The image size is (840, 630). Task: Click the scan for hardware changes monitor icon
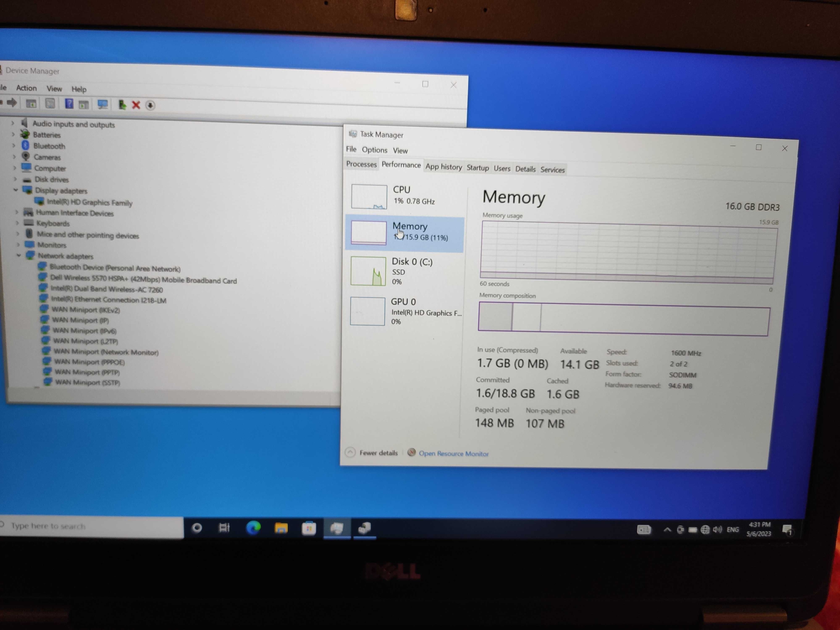(x=102, y=104)
